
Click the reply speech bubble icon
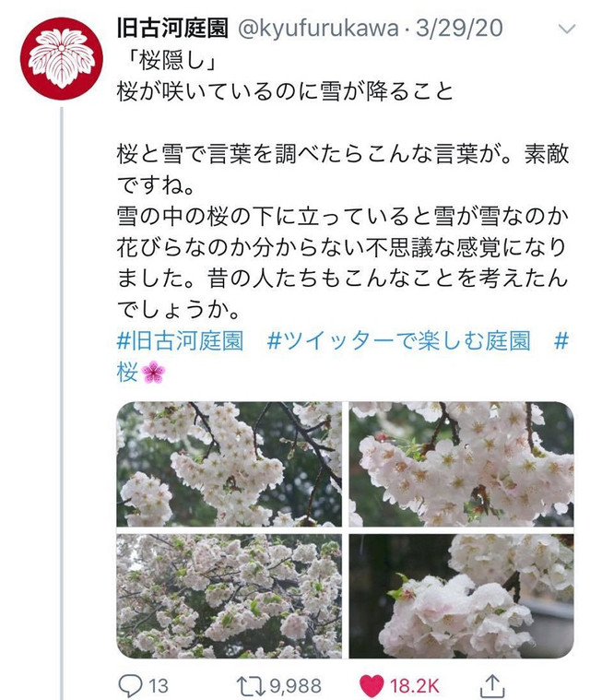(x=130, y=685)
